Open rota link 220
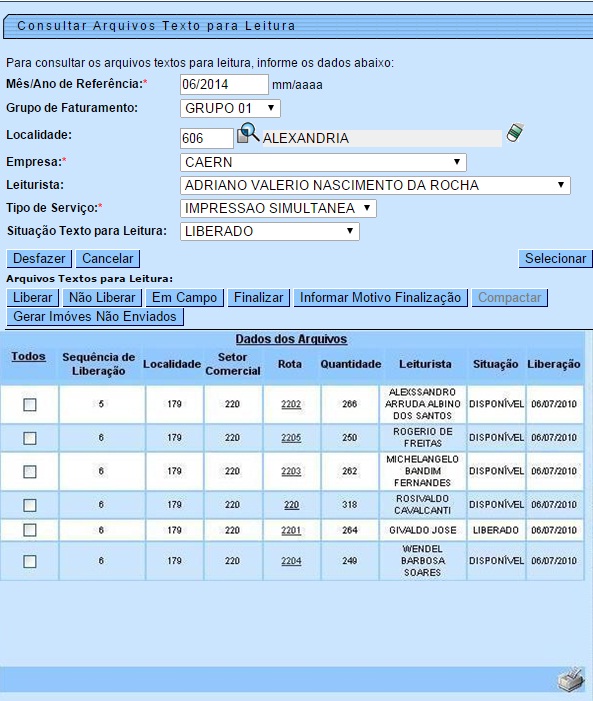Image resolution: width=593 pixels, height=701 pixels. coord(291,505)
